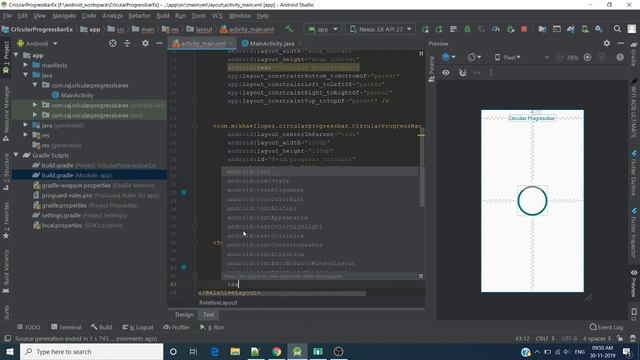Expand the res folder node
This screenshot has width=640, height=360.
[x=26, y=135]
